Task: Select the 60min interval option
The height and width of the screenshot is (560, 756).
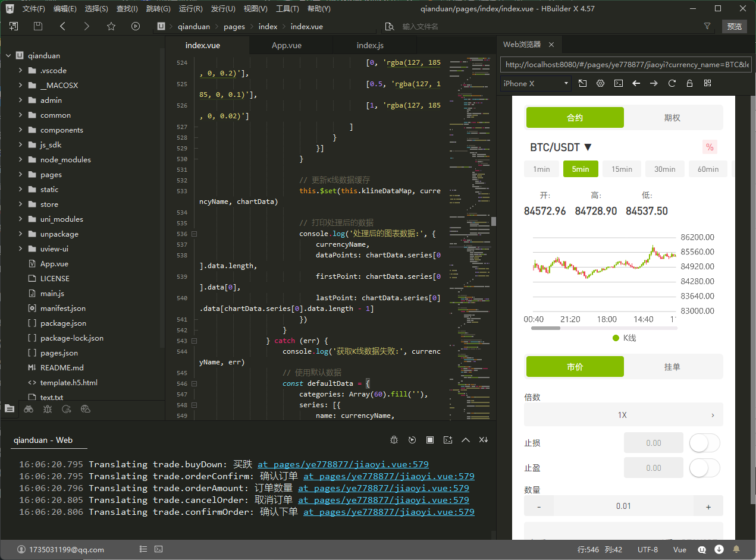Action: pyautogui.click(x=708, y=169)
